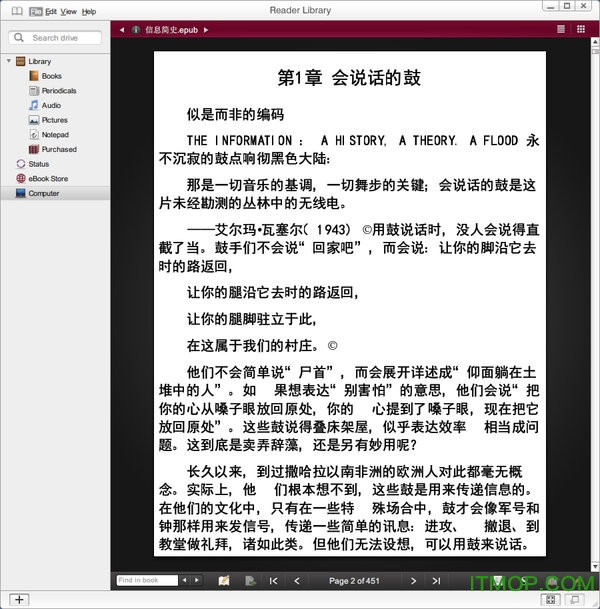Click scroll down arrow of reader scrollbar
This screenshot has height=609, width=600.
tap(595, 567)
